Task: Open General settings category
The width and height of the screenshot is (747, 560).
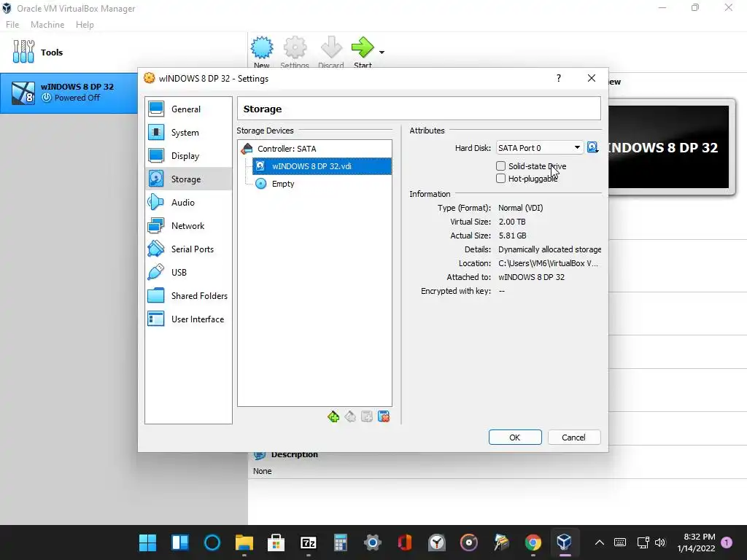Action: tap(188, 109)
